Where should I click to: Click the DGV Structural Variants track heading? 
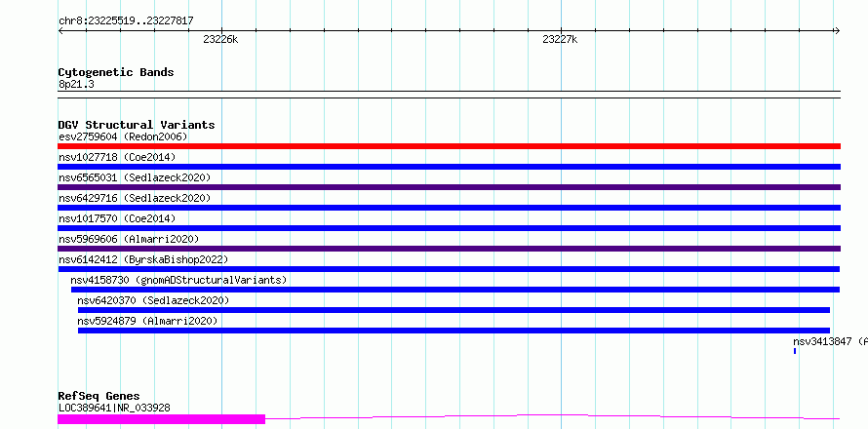point(137,125)
